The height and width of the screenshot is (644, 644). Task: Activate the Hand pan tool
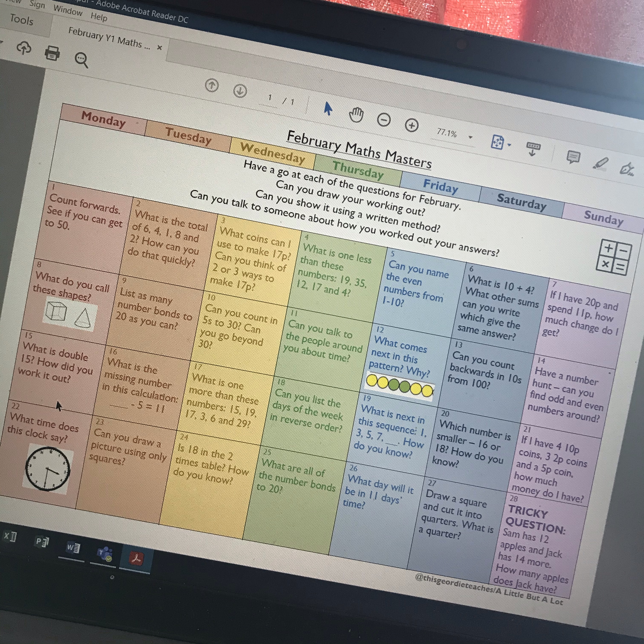click(356, 115)
